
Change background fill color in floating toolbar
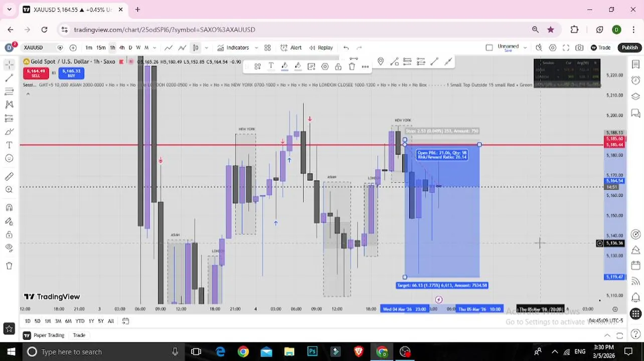pyautogui.click(x=298, y=66)
